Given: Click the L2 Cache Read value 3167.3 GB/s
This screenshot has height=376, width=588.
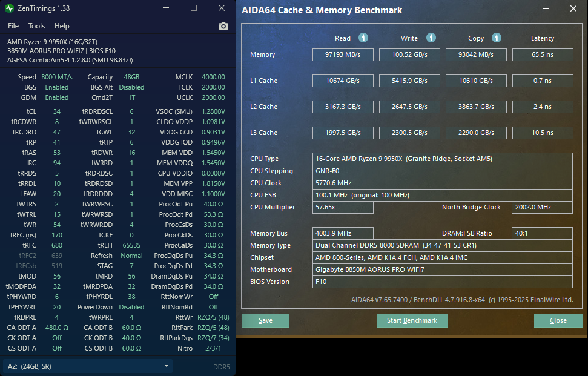Looking at the screenshot, I should pos(343,107).
